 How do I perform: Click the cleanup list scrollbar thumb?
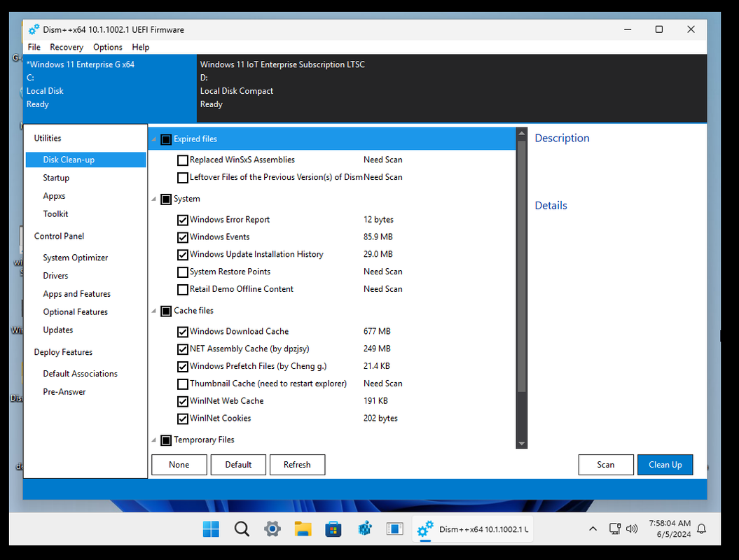click(x=522, y=266)
